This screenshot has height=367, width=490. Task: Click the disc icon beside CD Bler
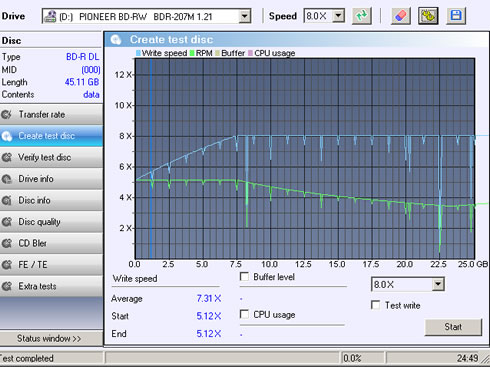pos(6,243)
